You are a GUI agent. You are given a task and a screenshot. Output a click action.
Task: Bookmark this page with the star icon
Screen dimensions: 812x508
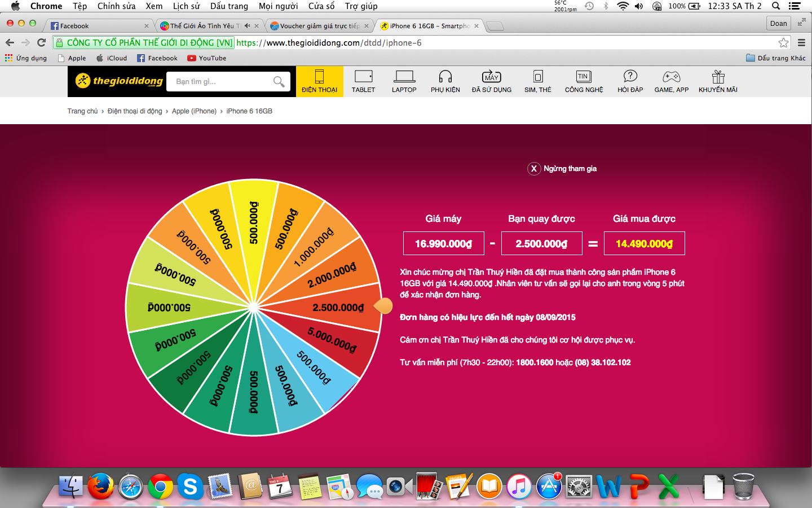click(783, 43)
